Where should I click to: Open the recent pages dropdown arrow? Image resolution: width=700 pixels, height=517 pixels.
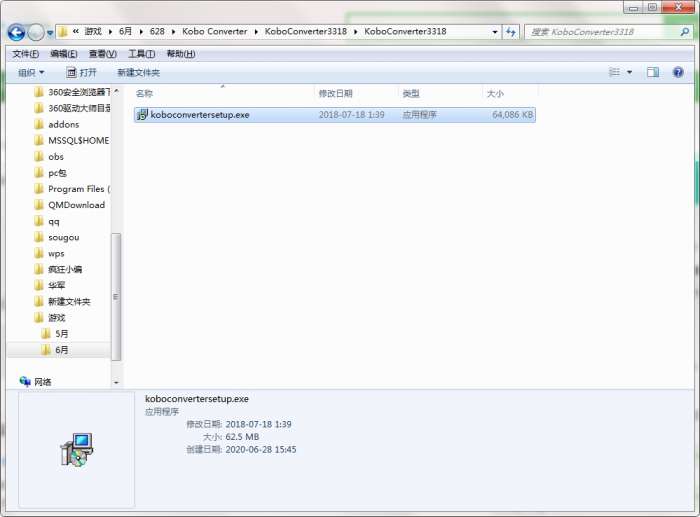pyautogui.click(x=50, y=33)
